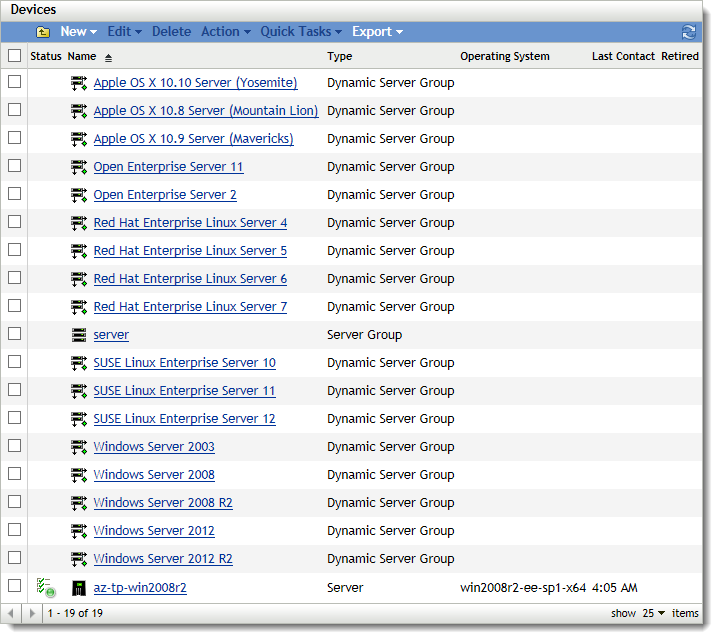Check the Red Hat Enterprise Linux Server 5 row

click(15, 250)
